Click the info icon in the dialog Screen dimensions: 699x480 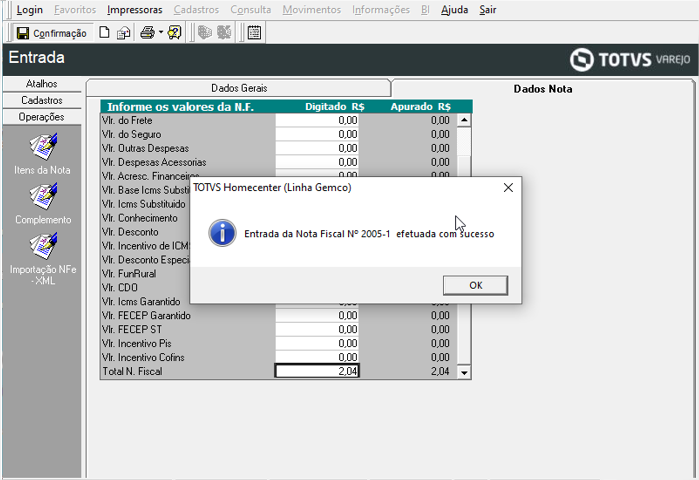click(222, 233)
